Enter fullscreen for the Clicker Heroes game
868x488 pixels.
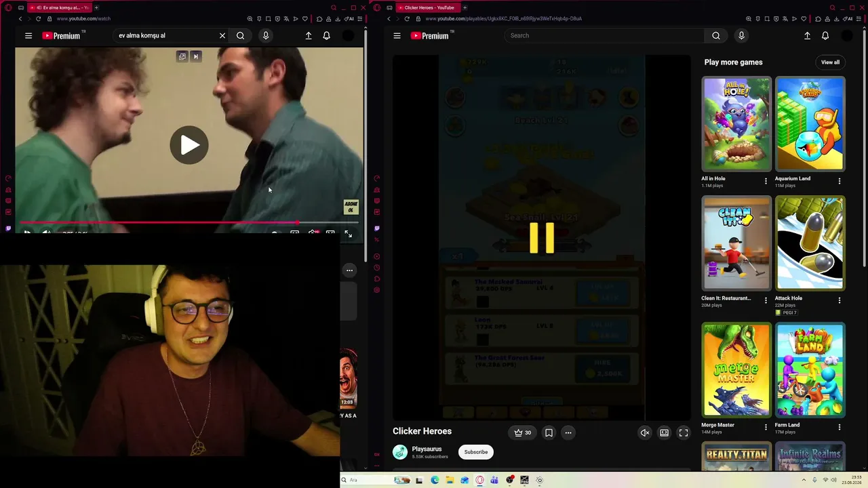[684, 432]
